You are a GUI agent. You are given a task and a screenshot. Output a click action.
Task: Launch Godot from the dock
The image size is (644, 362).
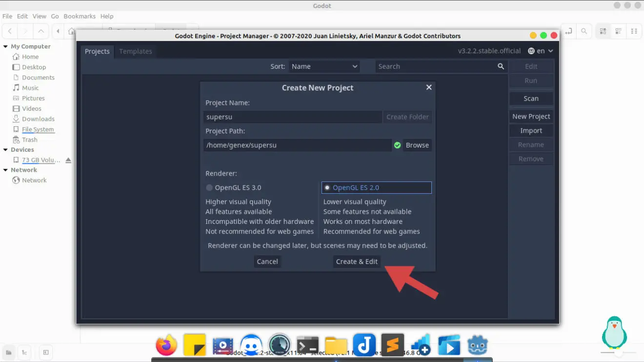(478, 345)
